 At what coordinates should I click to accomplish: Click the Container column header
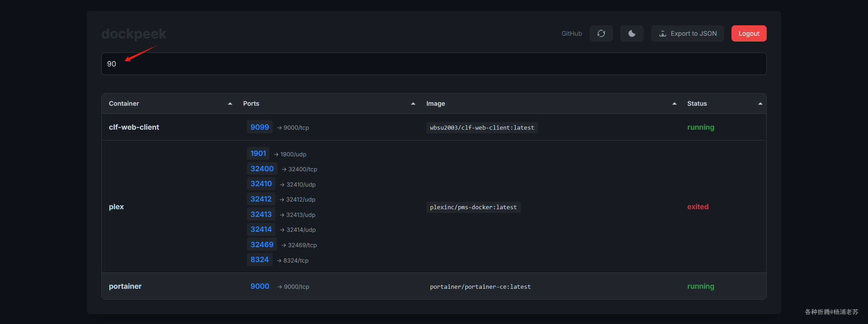124,103
